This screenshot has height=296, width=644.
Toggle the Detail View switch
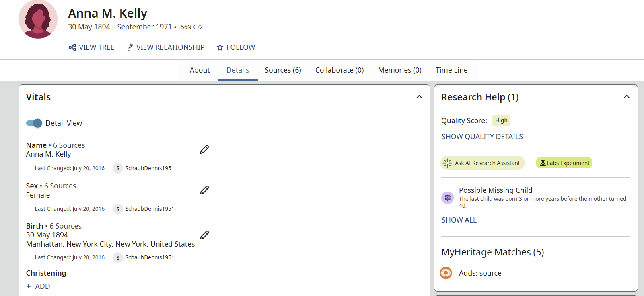[x=34, y=123]
